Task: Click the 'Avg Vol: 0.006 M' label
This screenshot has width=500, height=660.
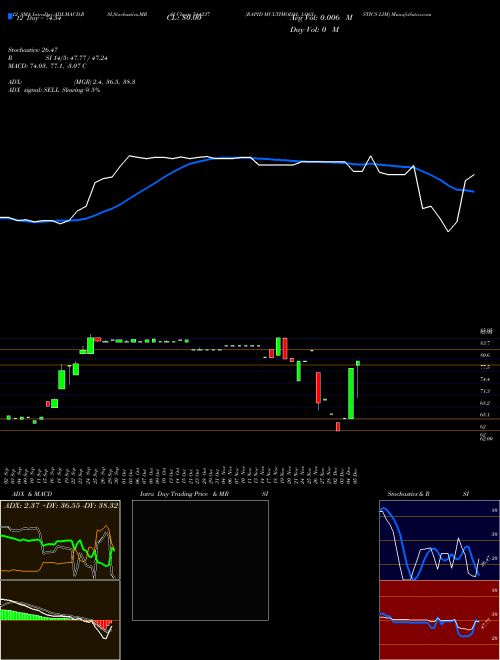Action: tap(321, 18)
